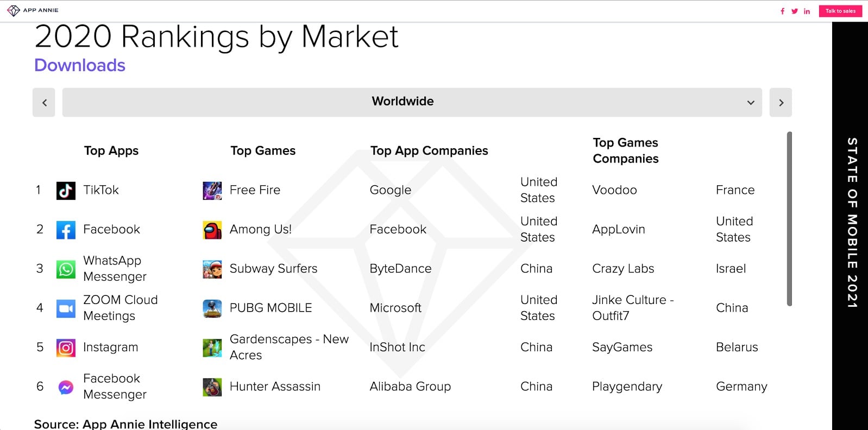This screenshot has height=430, width=868.
Task: Click the Free Fire game name
Action: 255,190
